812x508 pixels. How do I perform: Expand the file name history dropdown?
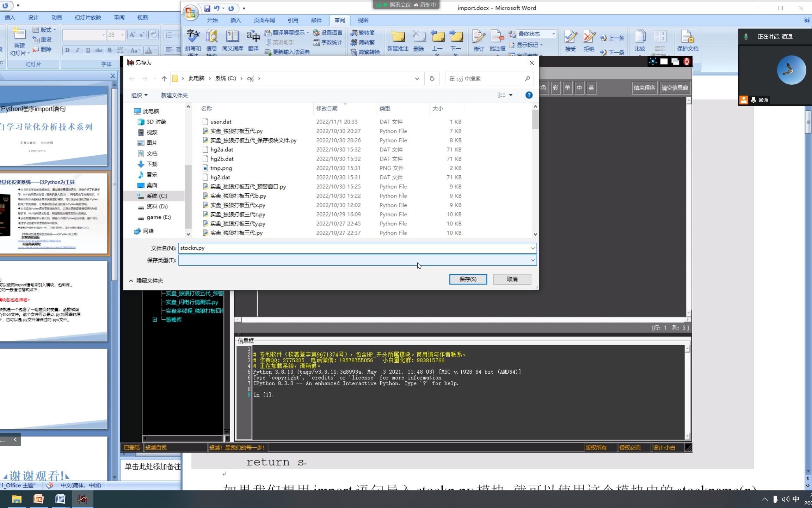tap(533, 248)
